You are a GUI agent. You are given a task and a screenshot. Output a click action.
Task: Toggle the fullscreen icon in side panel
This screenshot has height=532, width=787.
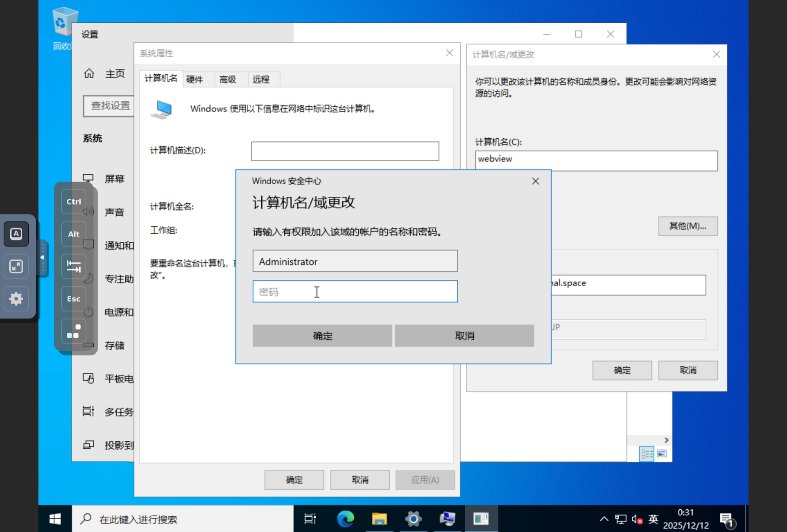click(x=16, y=266)
